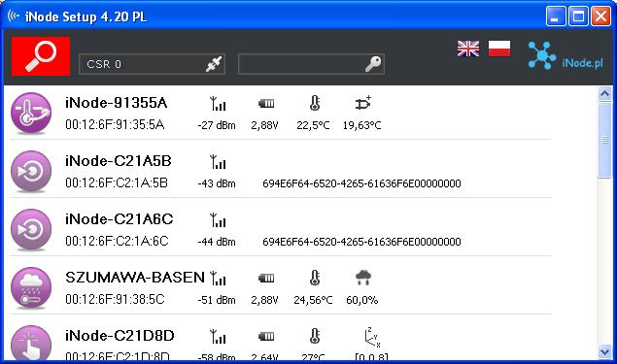Click the -44 dBm signal value
Screen dimensions: 617x364
click(x=217, y=242)
